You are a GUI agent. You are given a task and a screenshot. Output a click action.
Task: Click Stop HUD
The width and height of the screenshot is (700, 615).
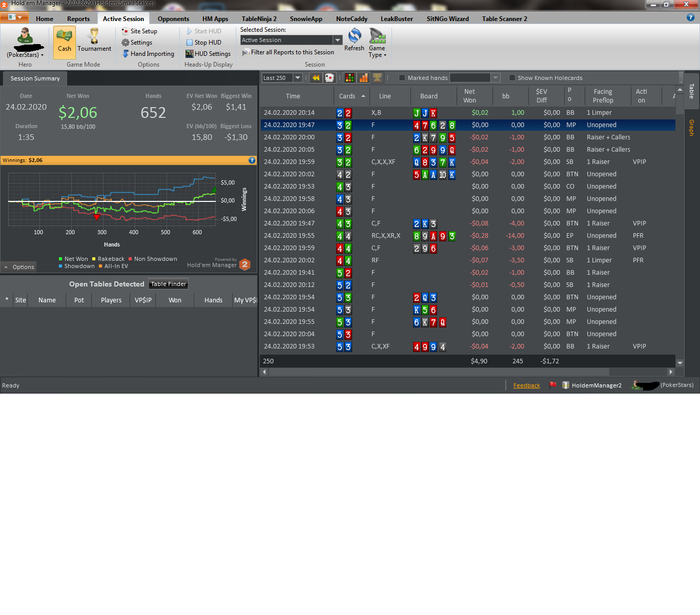[204, 42]
